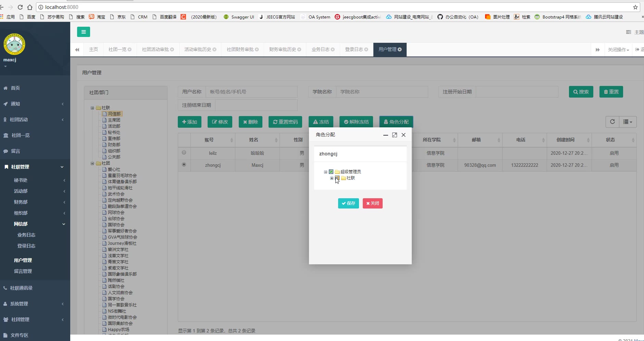The height and width of the screenshot is (341, 644).
Task: Click the 冻结 freeze button
Action: click(x=321, y=122)
